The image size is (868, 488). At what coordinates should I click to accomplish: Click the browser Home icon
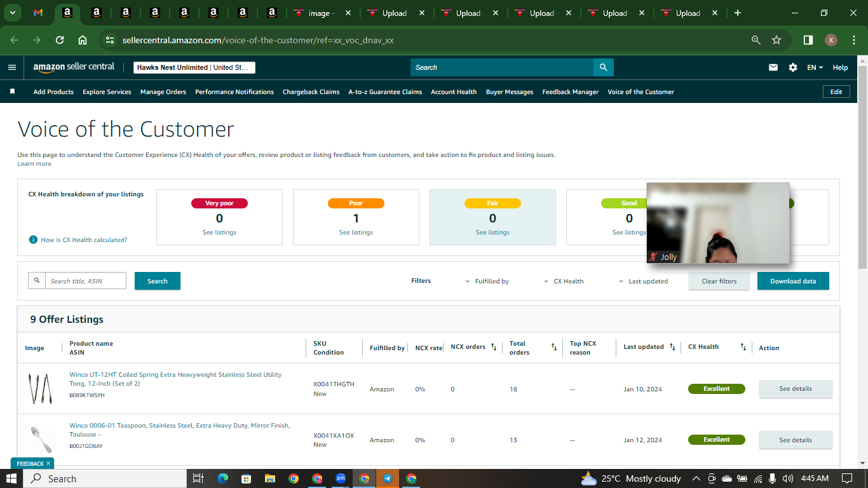[83, 40]
